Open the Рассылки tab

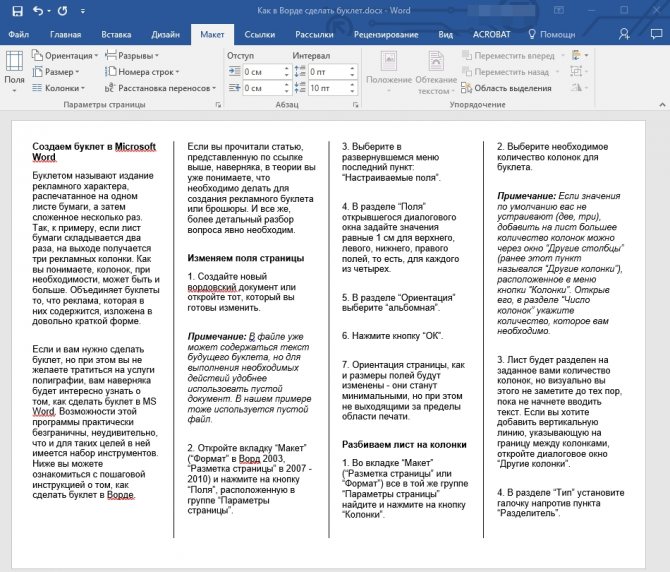point(314,35)
